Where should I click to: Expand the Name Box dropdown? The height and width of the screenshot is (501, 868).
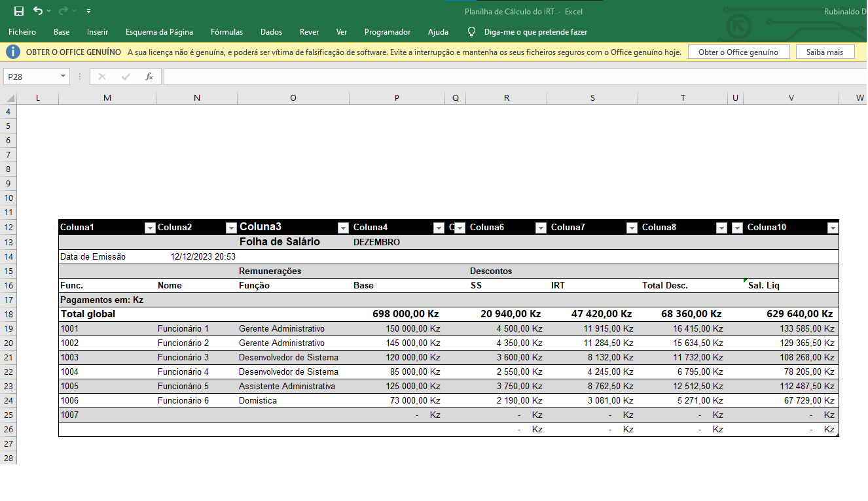(x=63, y=77)
